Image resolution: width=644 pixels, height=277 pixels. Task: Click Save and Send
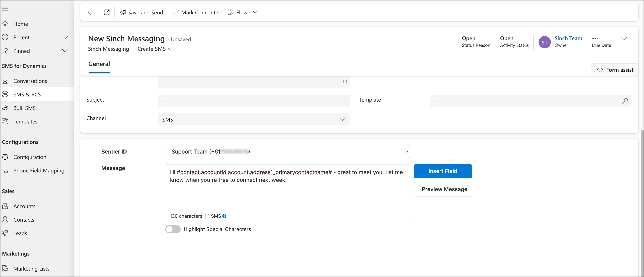point(141,12)
